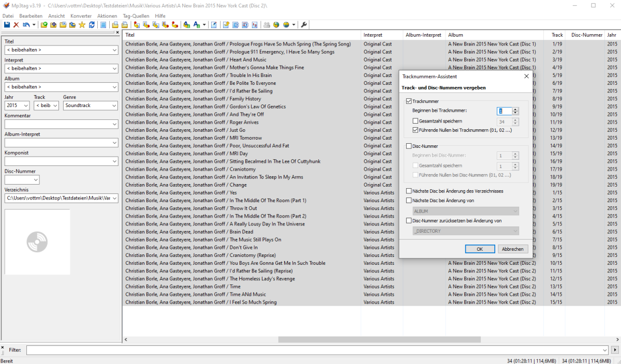Viewport: 621px width, 364px height.
Task: Select the row 'I Feel So Much Spring'
Action: pyautogui.click(x=371, y=302)
